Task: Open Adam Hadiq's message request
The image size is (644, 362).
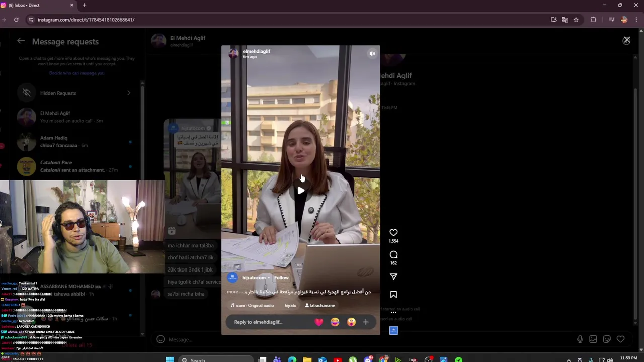Action: [75, 141]
